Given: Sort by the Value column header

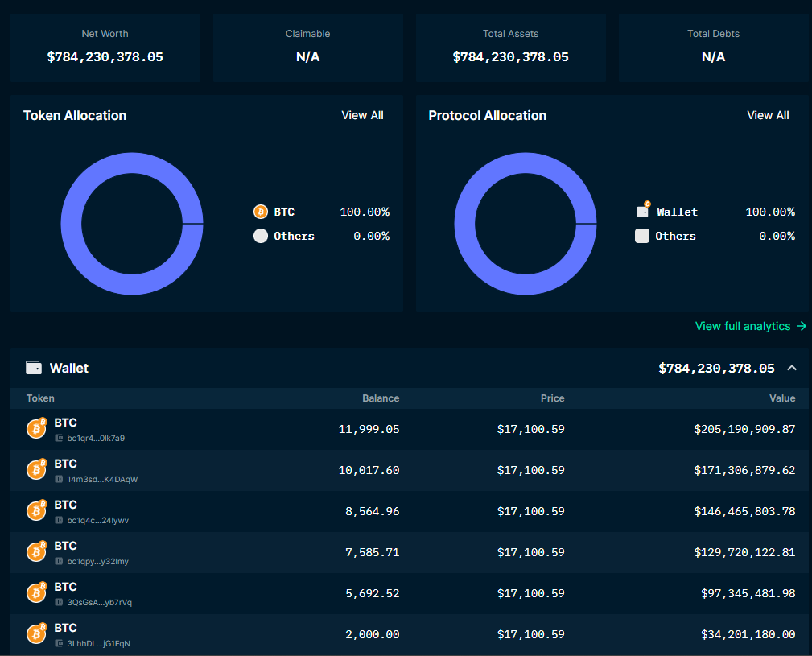Looking at the screenshot, I should [781, 398].
